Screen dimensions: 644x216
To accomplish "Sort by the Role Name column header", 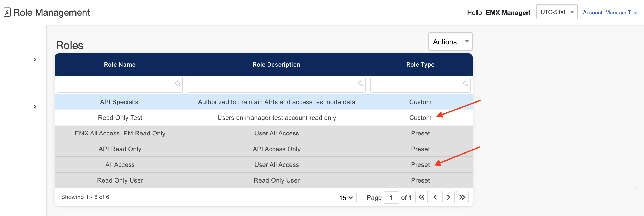I will 120,65.
